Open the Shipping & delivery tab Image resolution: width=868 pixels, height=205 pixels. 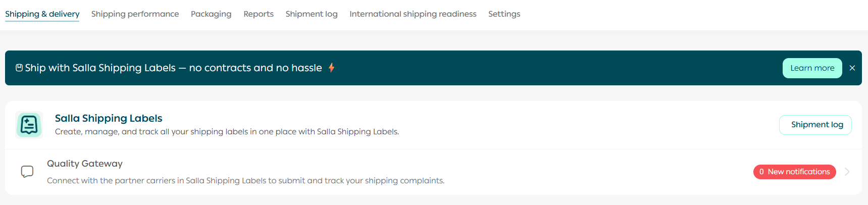(x=42, y=14)
